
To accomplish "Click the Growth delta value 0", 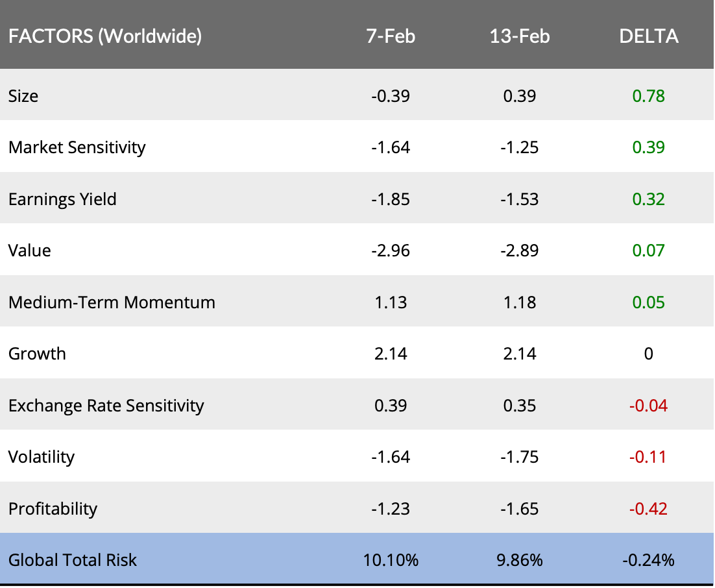I will [649, 354].
